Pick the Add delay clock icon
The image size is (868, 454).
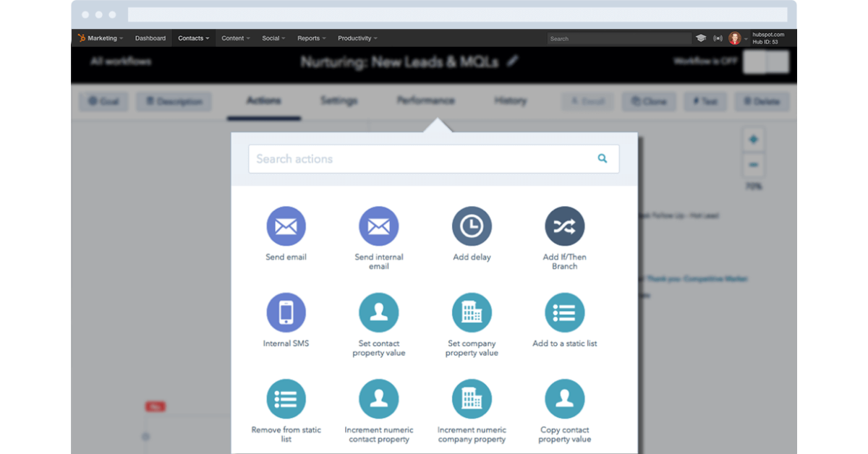click(x=472, y=226)
